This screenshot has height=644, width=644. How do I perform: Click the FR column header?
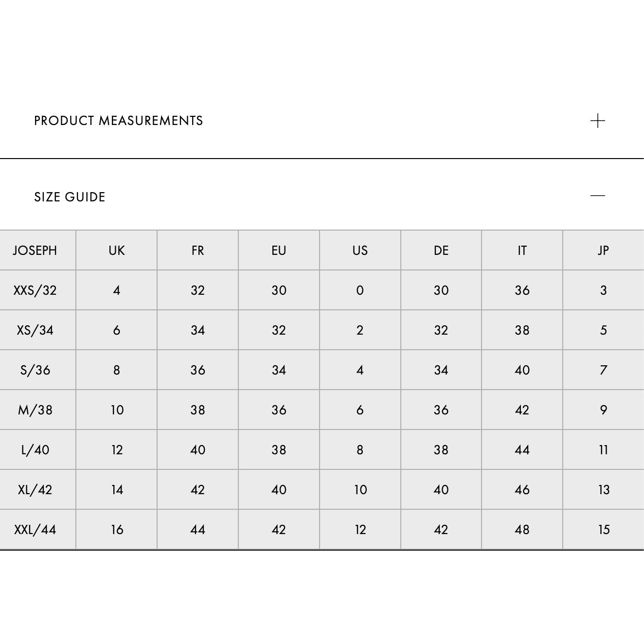[x=197, y=250]
